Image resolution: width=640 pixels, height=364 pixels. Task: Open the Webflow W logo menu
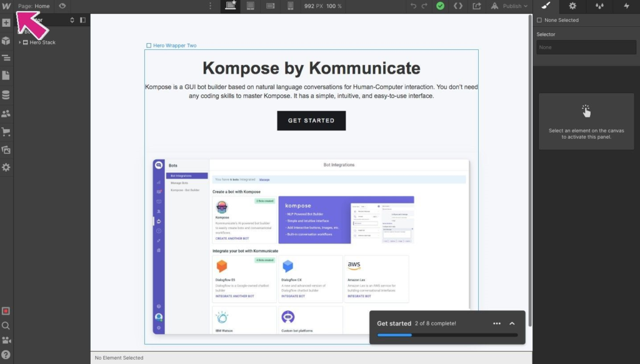pos(6,6)
